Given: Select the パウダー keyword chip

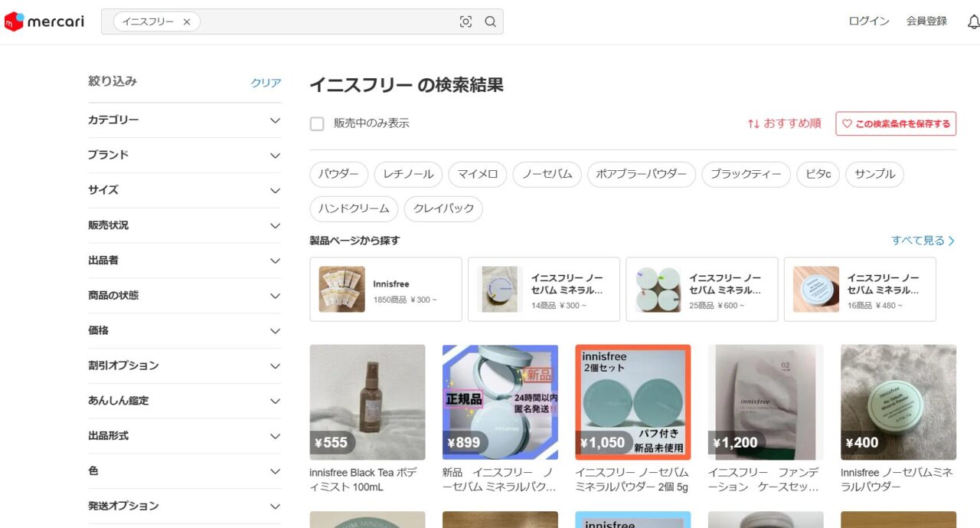Looking at the screenshot, I should point(339,175).
